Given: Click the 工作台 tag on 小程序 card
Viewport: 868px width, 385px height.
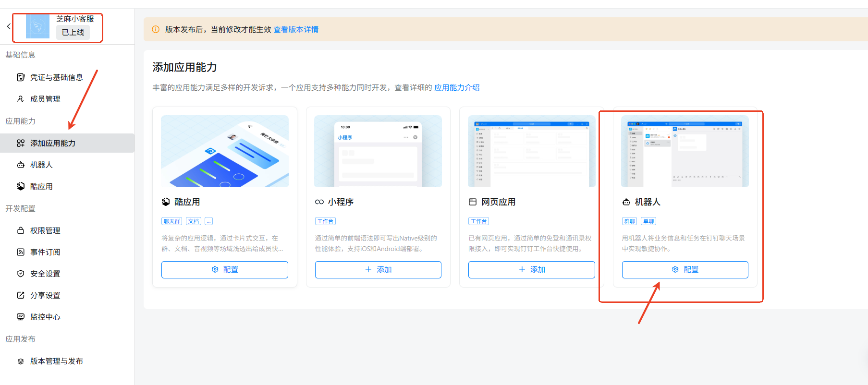Looking at the screenshot, I should [x=325, y=221].
